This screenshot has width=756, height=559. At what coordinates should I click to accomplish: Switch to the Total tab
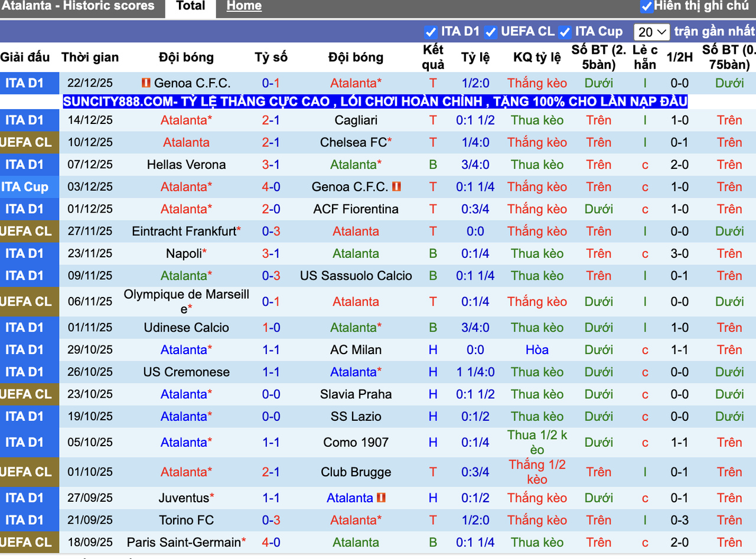click(x=191, y=6)
